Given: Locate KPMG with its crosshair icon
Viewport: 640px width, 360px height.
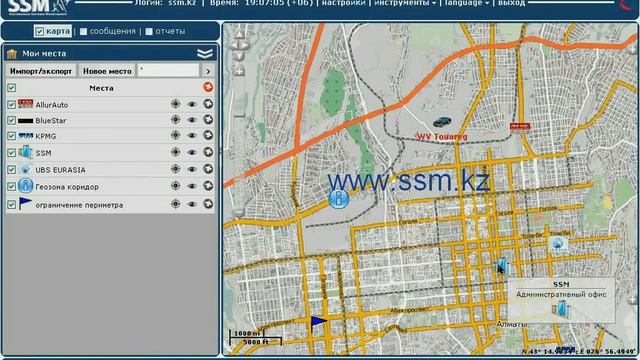Looking at the screenshot, I should click(176, 135).
